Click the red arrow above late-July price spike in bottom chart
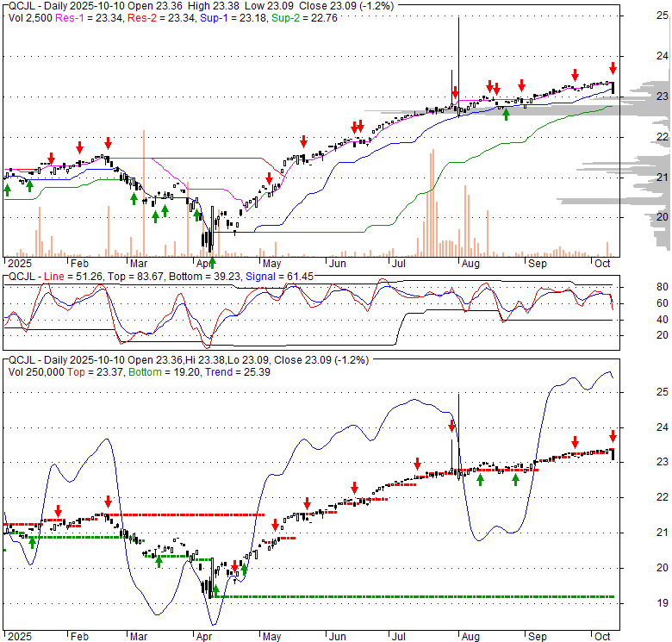Viewport: 672px width, 642px height. coord(451,425)
